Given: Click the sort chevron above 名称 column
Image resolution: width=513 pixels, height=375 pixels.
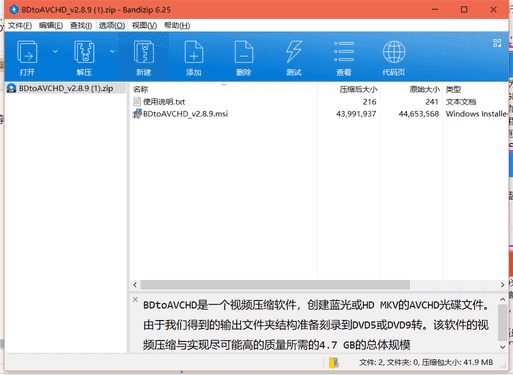Looking at the screenshot, I should [x=224, y=85].
